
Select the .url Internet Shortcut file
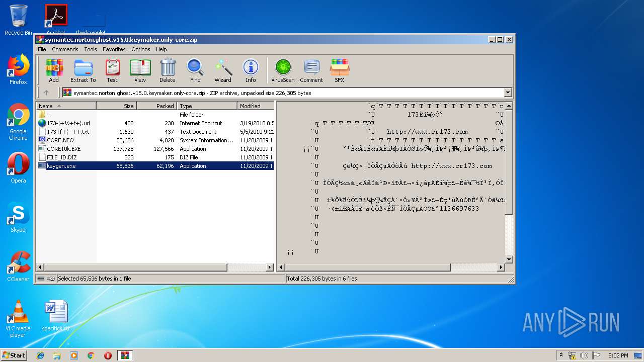[x=155, y=123]
